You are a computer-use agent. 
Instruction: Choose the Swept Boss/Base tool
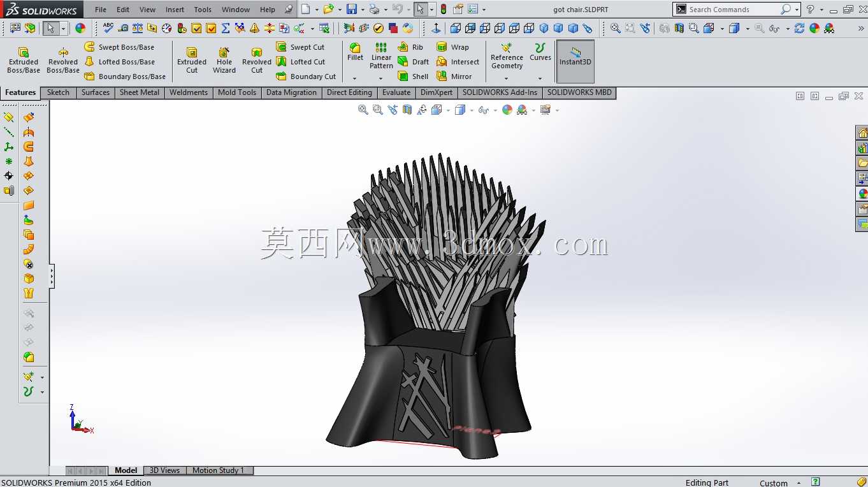click(x=119, y=47)
